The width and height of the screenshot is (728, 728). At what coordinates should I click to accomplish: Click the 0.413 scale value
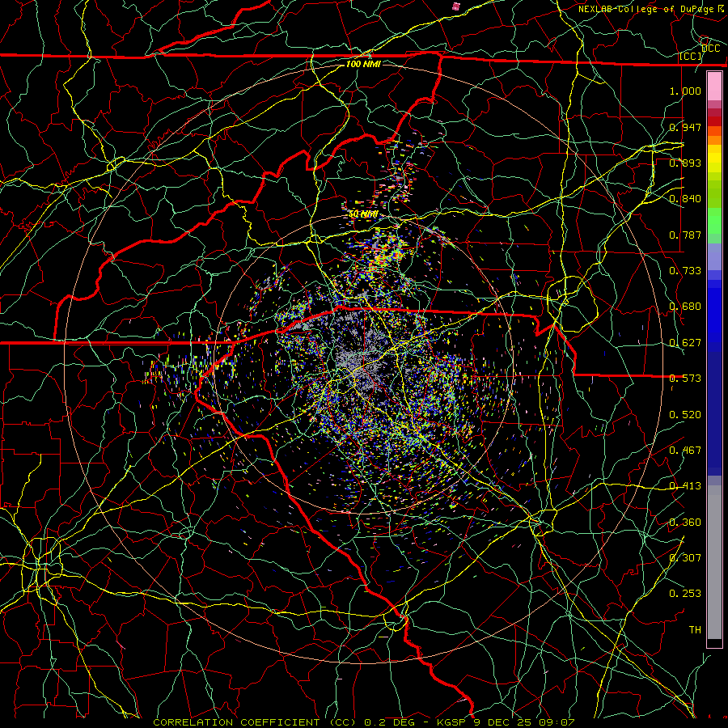tap(685, 486)
